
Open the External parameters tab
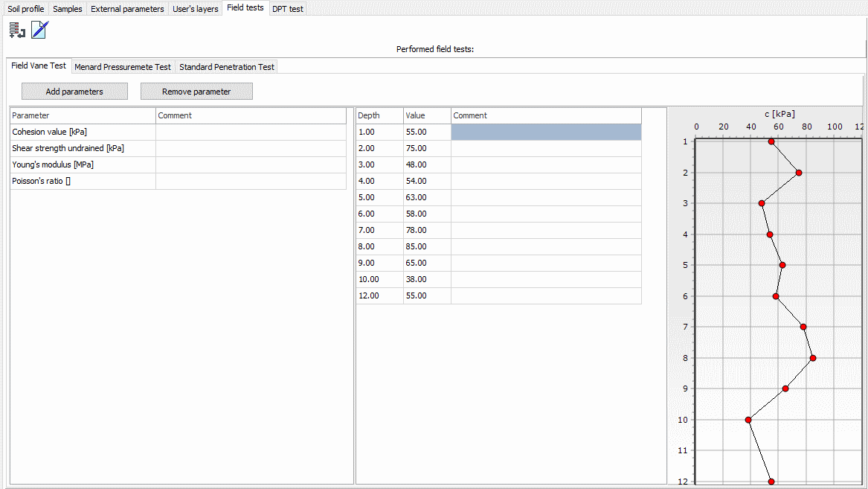127,9
